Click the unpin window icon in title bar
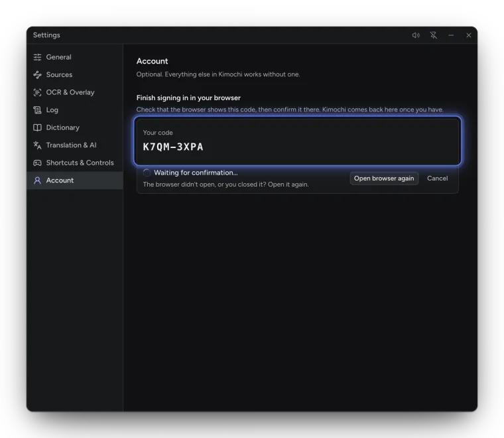The width and height of the screenshot is (504, 438). tap(434, 35)
